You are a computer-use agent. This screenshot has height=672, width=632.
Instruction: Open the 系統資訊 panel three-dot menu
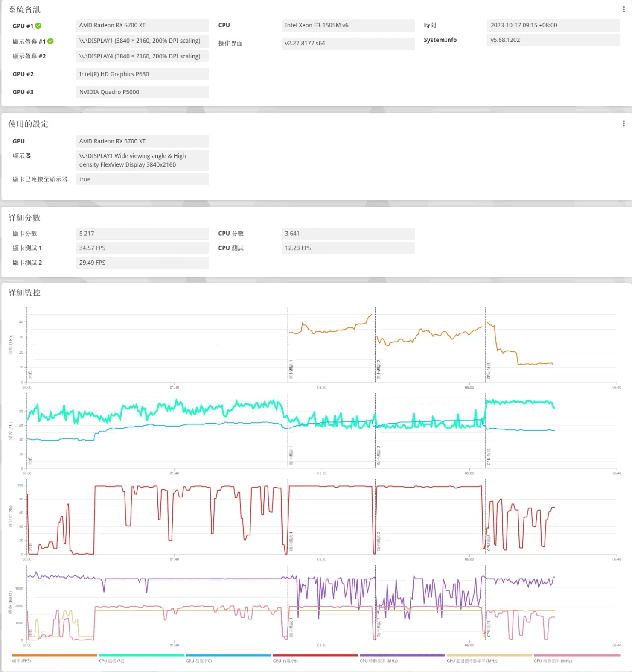(623, 9)
